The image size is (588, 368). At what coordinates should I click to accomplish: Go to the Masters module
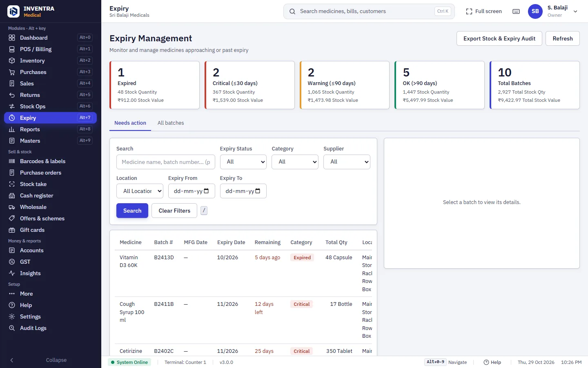pos(50,141)
